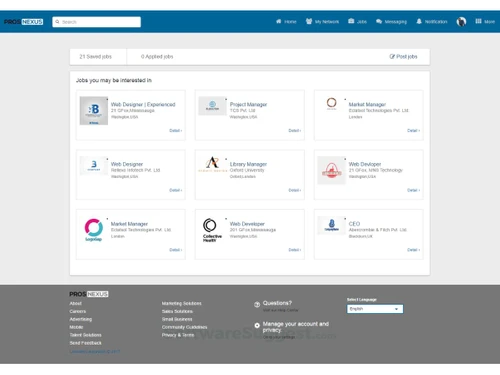Switch to 21 Saved jobs tab
Screen dimensions: 500x375
click(x=96, y=57)
